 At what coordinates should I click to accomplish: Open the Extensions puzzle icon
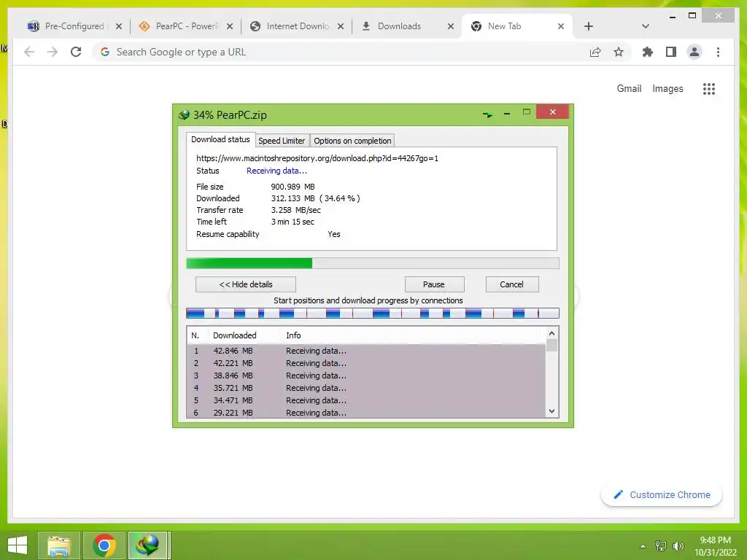(648, 52)
